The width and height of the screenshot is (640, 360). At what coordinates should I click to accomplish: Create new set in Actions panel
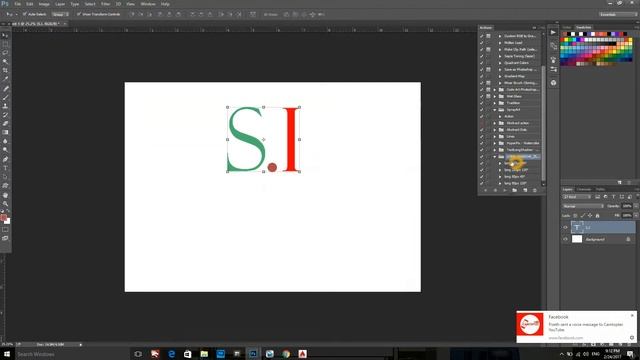pyautogui.click(x=514, y=190)
